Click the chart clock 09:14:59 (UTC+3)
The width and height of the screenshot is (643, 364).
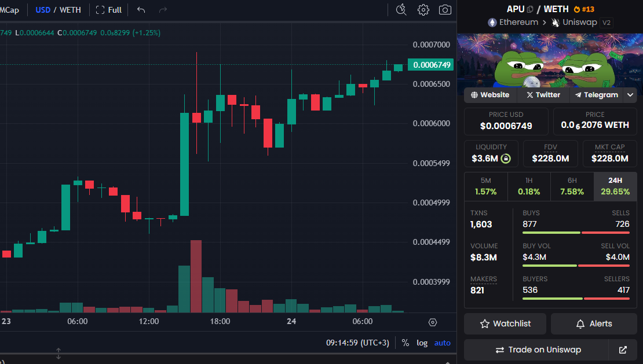pos(357,343)
